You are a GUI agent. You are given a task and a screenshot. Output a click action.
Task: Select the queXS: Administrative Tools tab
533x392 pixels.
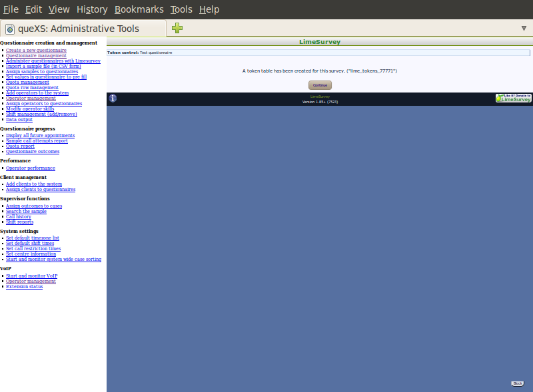(x=83, y=29)
